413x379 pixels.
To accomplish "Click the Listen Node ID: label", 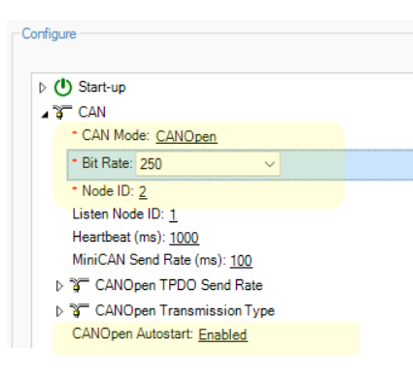I will (118, 214).
